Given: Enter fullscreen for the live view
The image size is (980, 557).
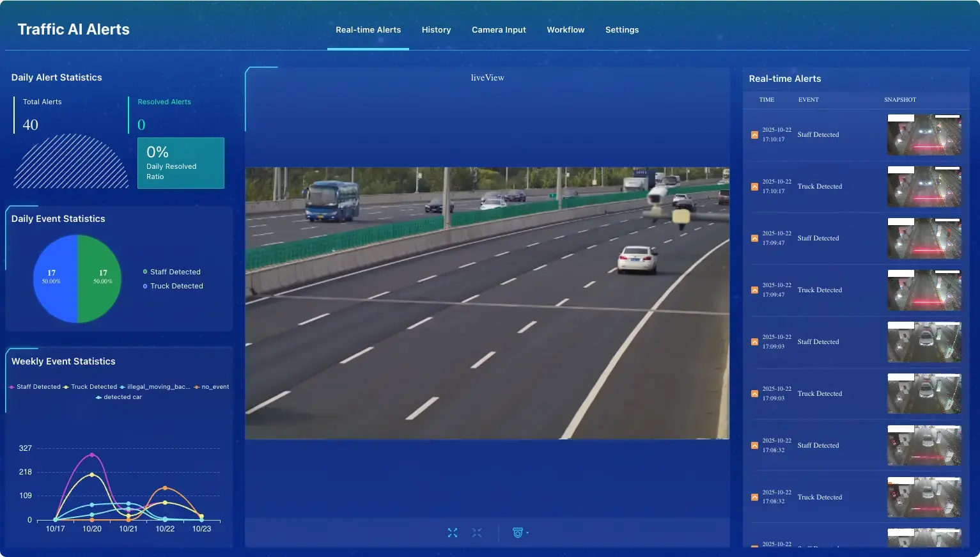Looking at the screenshot, I should point(453,533).
